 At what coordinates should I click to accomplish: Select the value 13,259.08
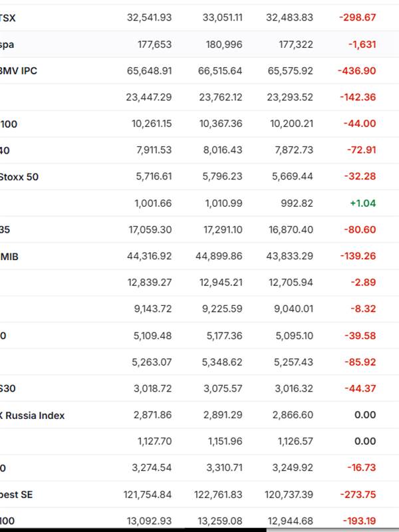coord(221,521)
